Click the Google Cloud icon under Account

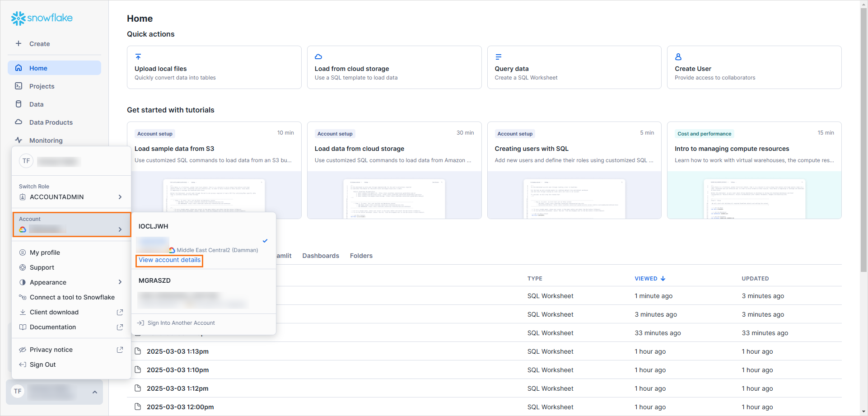pyautogui.click(x=23, y=229)
